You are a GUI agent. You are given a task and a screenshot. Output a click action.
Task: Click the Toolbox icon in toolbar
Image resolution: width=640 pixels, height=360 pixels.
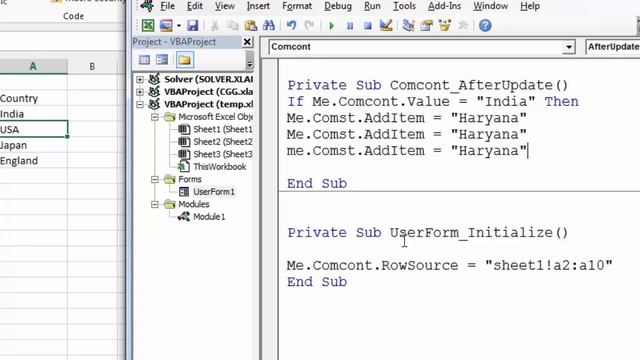point(463,26)
